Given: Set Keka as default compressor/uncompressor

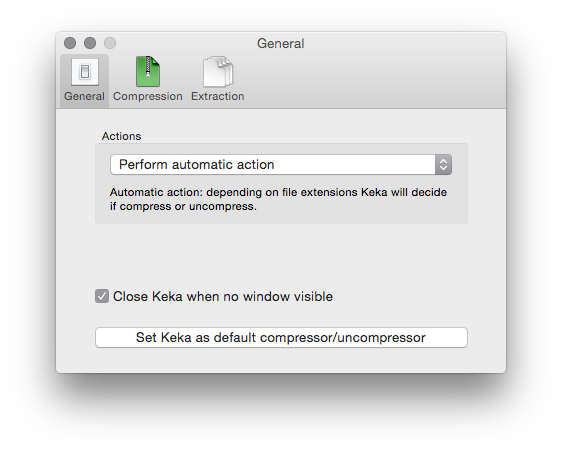Looking at the screenshot, I should 281,337.
